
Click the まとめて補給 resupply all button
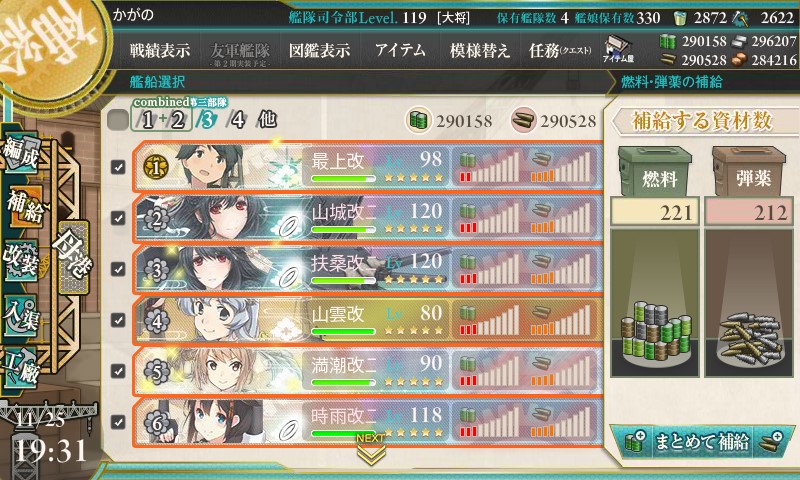click(702, 442)
